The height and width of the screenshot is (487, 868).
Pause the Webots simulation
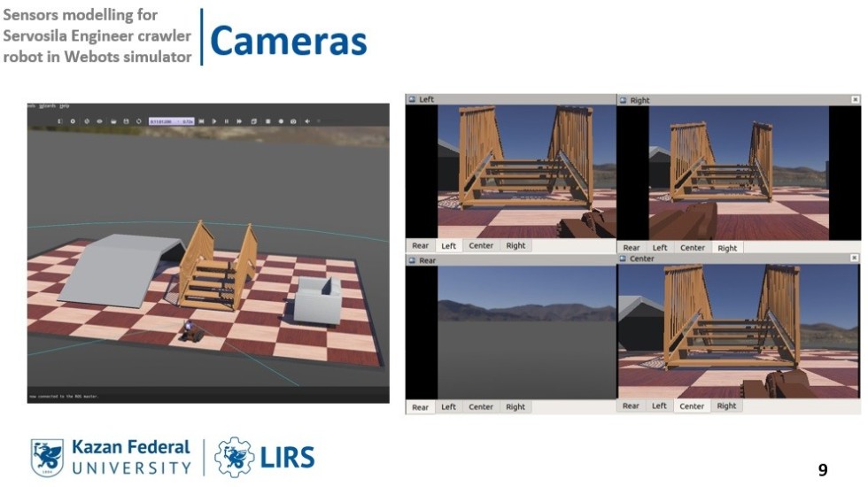tap(227, 120)
